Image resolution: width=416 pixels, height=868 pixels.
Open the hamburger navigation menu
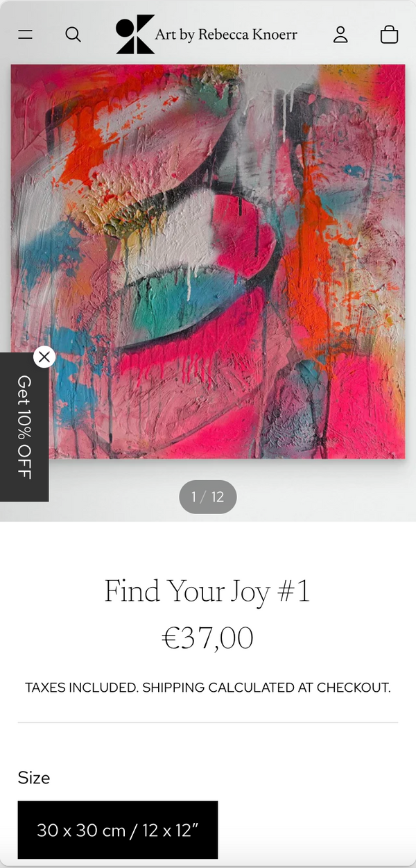click(26, 34)
